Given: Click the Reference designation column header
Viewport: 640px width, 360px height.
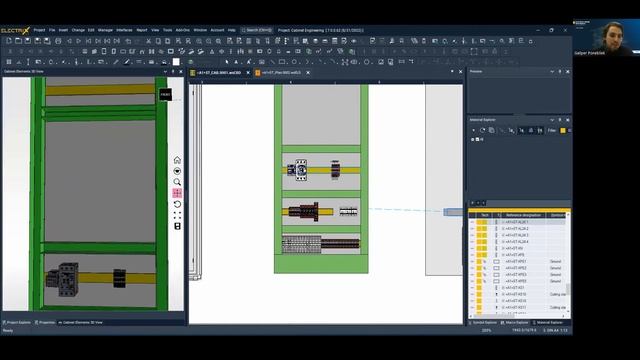Looking at the screenshot, I should coord(523,215).
